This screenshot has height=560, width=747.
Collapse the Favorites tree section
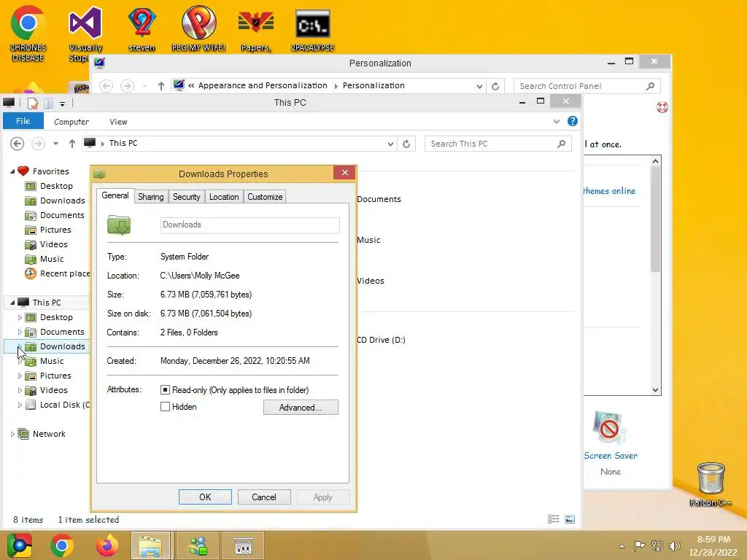click(x=13, y=171)
